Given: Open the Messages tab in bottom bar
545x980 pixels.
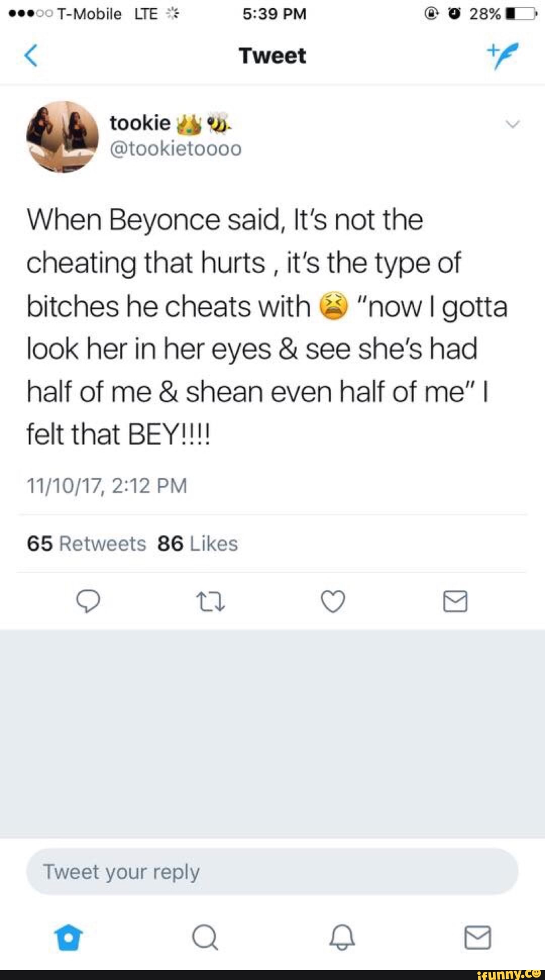Looking at the screenshot, I should 477,938.
